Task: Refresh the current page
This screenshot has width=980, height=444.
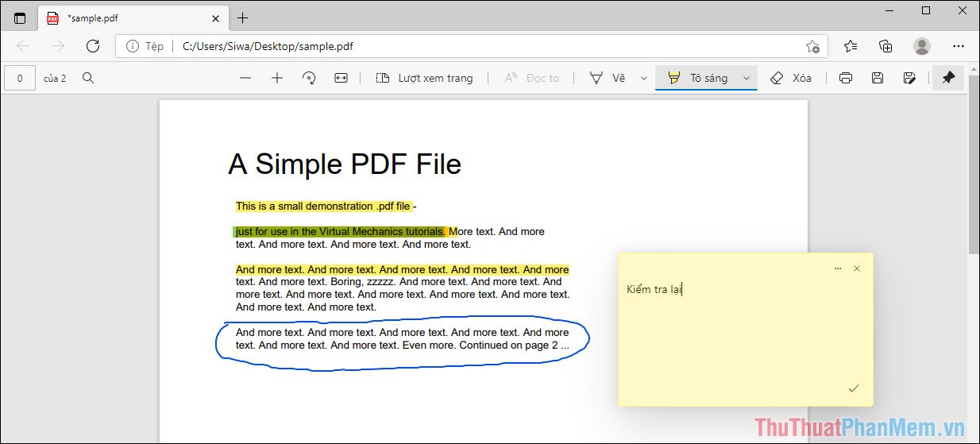Action: [93, 46]
